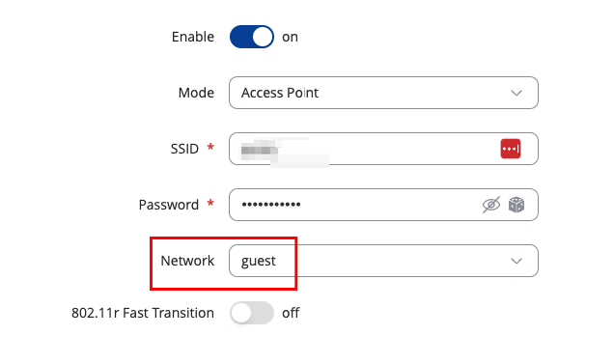614x364 pixels.
Task: Click the "off" status text beside Fast Transition
Action: click(291, 313)
